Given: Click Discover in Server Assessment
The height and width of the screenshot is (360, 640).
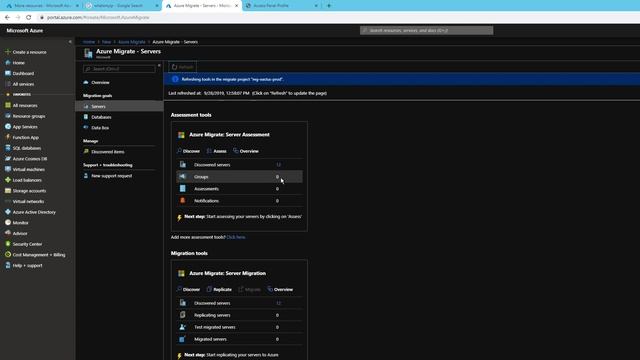Looking at the screenshot, I should pos(189,151).
